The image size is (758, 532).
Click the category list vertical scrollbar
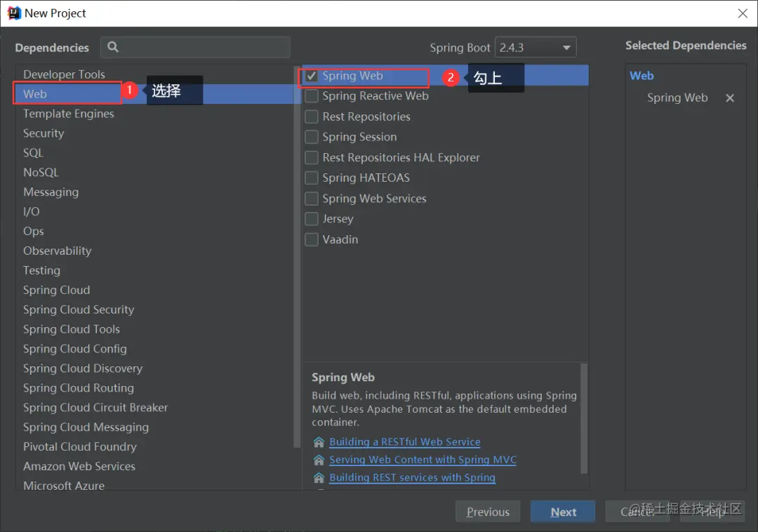click(297, 258)
